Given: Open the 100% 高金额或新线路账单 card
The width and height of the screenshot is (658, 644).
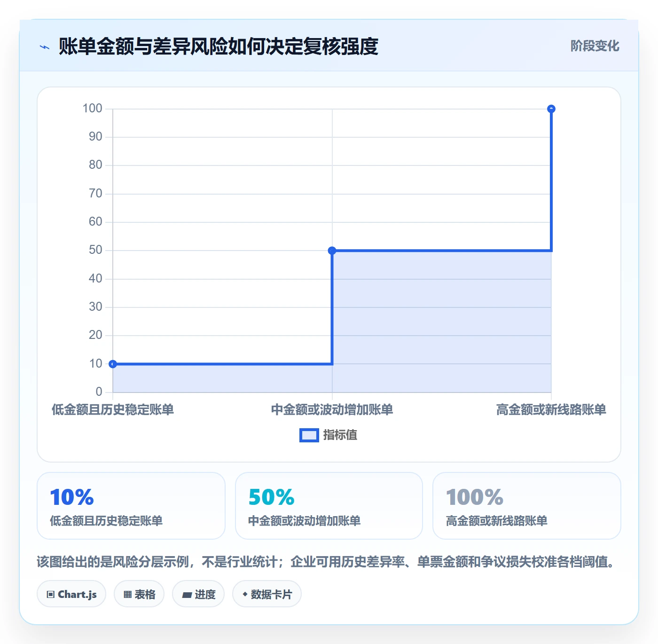Looking at the screenshot, I should [527, 506].
